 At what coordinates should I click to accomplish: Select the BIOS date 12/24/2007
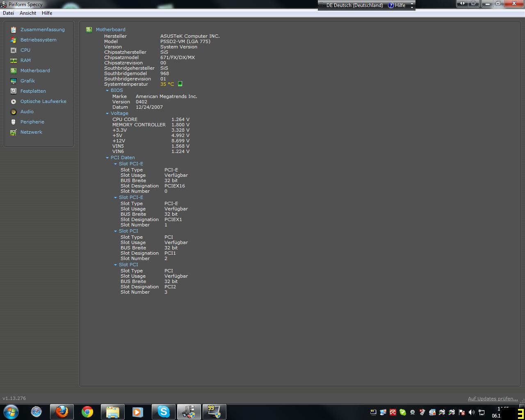(149, 107)
